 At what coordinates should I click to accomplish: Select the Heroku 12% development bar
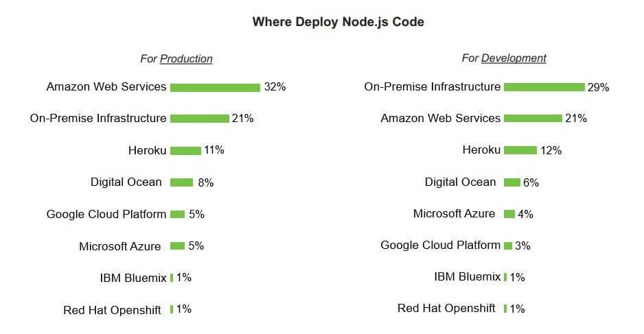coord(520,150)
